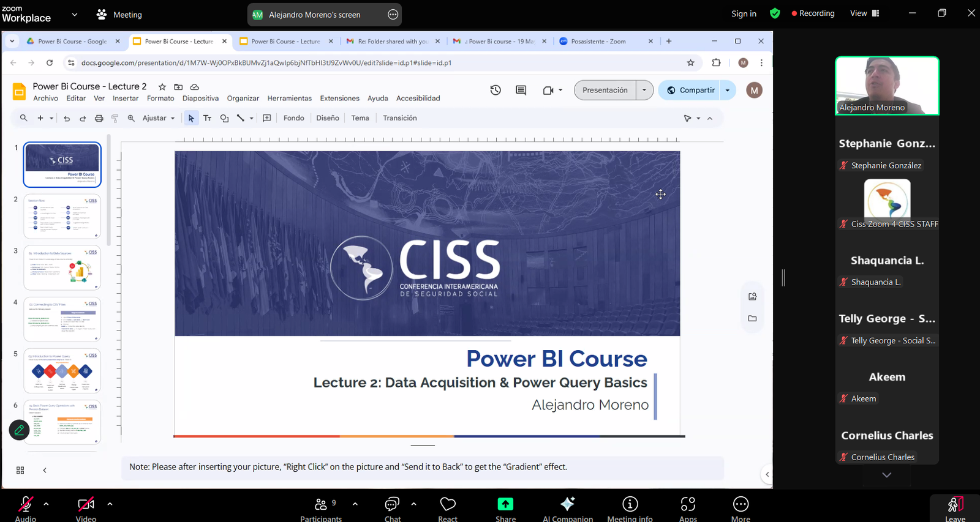Click the Transición button
This screenshot has height=522, width=980.
point(400,118)
